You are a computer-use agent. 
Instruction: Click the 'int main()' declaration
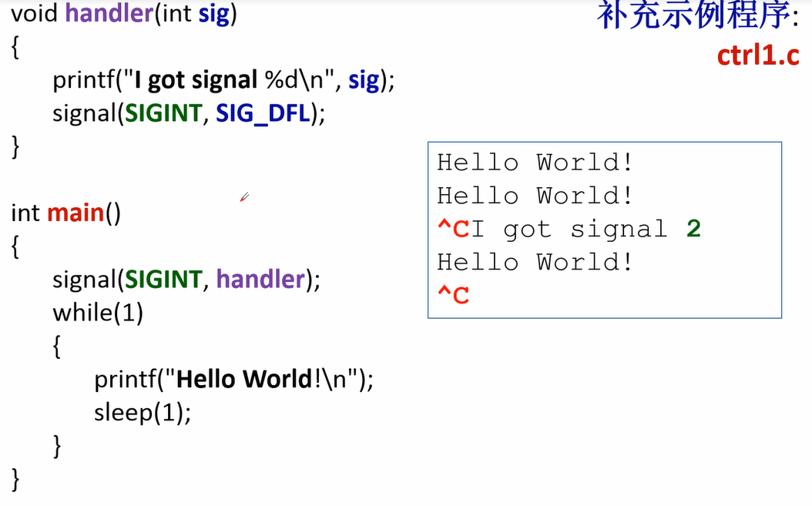(x=65, y=213)
